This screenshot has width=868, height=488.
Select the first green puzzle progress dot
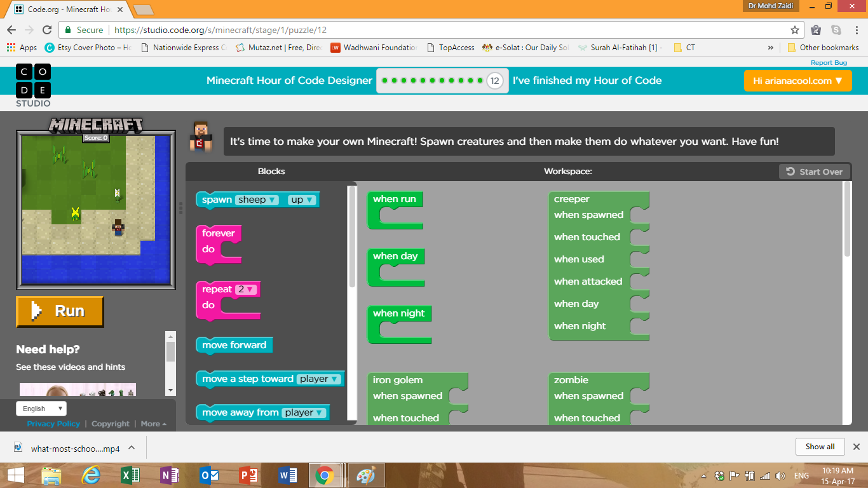[x=385, y=81]
